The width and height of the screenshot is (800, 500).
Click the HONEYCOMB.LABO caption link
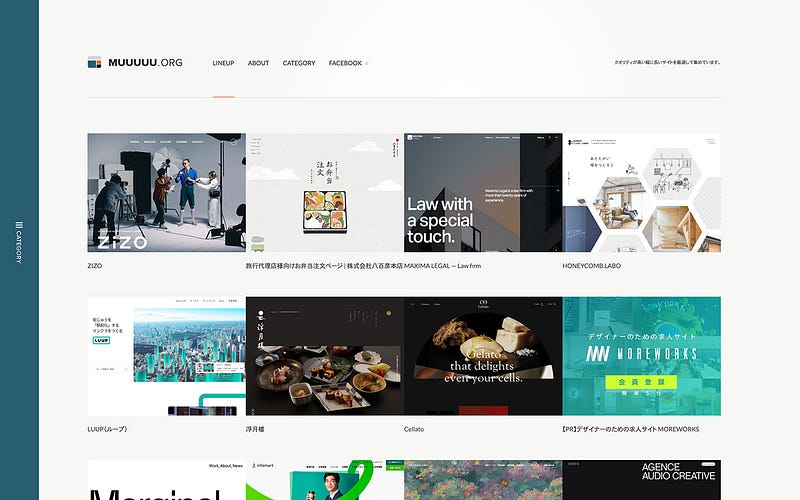click(591, 266)
